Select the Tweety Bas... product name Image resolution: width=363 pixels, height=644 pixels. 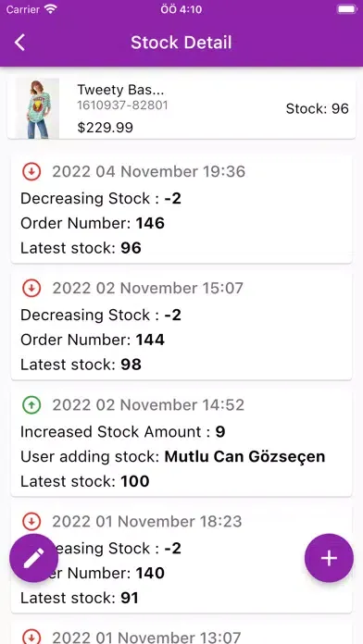point(120,90)
